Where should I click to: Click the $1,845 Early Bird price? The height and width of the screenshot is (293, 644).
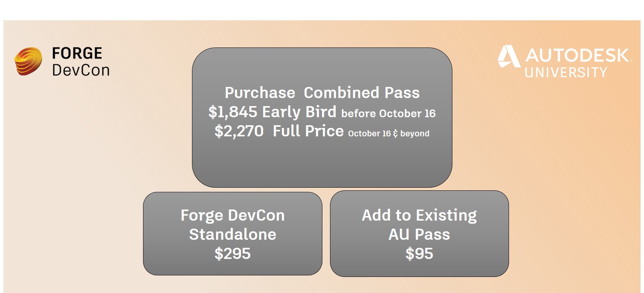pos(272,112)
